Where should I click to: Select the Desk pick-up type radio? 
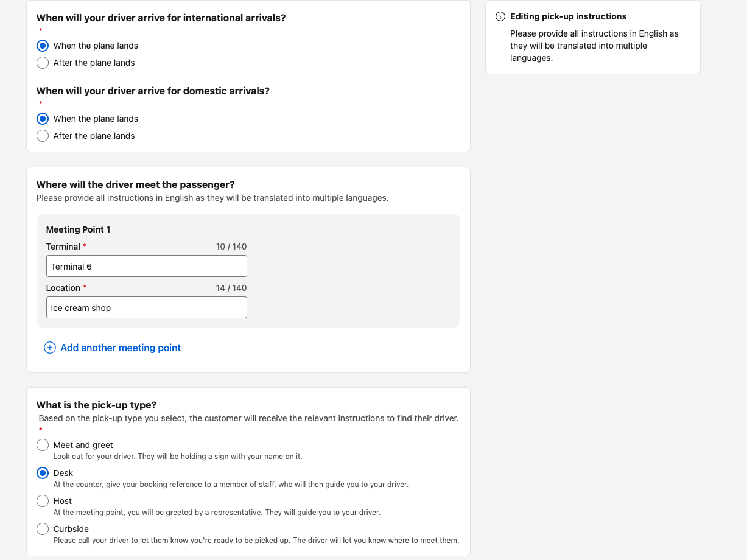click(x=43, y=473)
